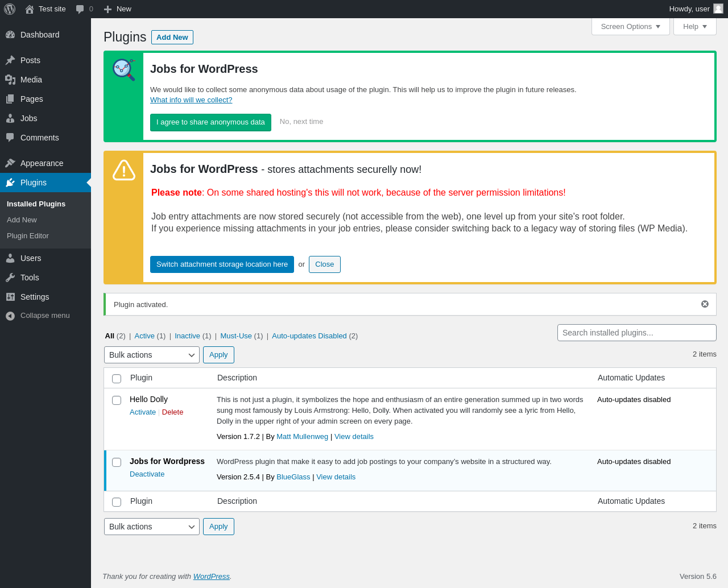Check the Jobs for Wordpress plugin checkbox
This screenshot has width=728, height=588.
[117, 462]
